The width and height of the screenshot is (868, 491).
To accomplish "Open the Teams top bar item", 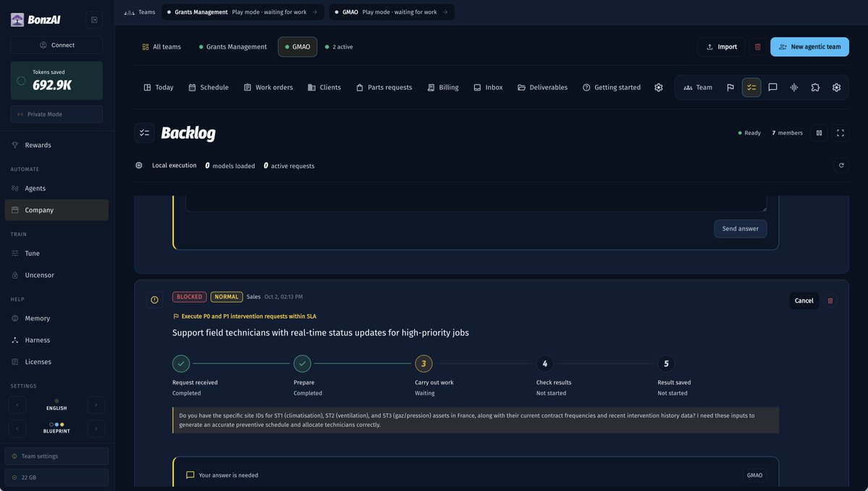I will (140, 12).
